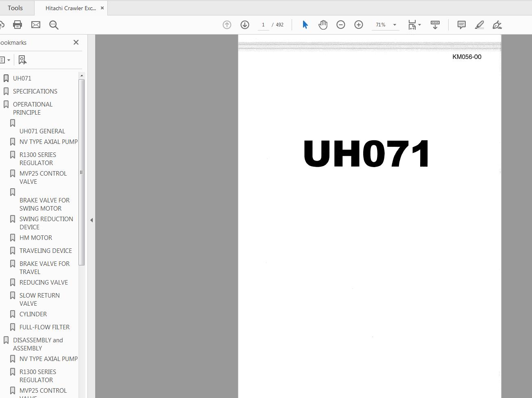Open the Email document icon
The image size is (532, 398).
(x=36, y=24)
